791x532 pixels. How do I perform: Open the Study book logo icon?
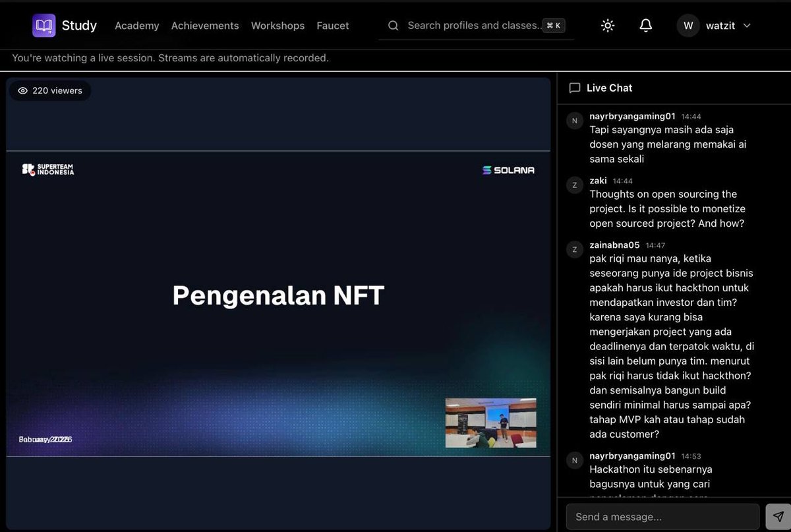[44, 25]
